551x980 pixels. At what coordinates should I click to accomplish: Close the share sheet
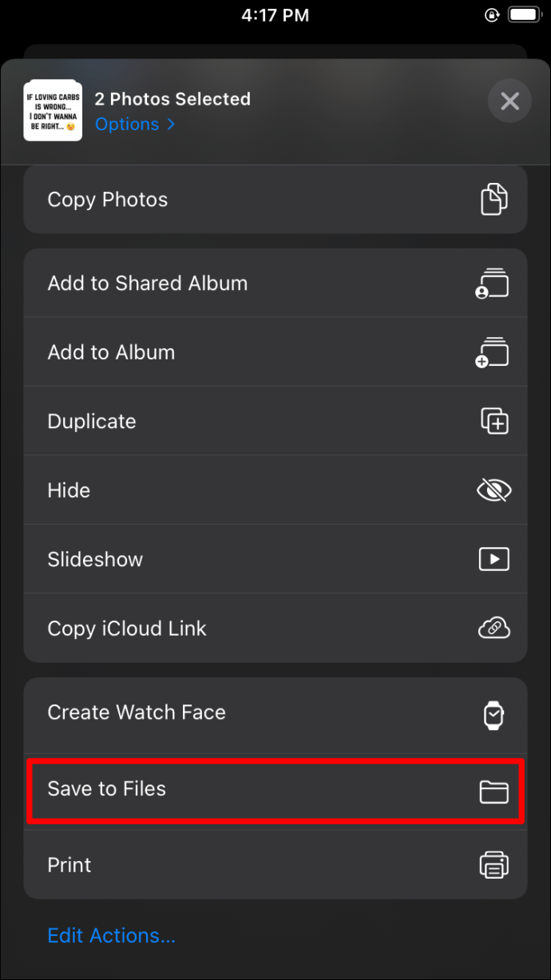point(509,101)
